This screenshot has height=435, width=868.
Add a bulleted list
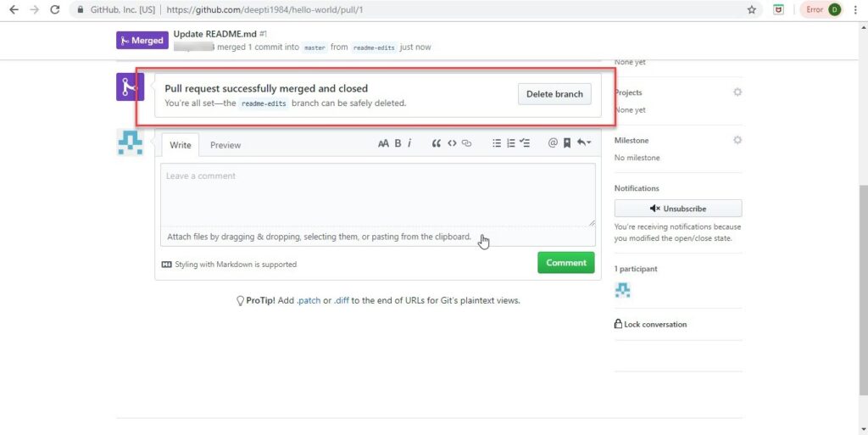point(497,143)
